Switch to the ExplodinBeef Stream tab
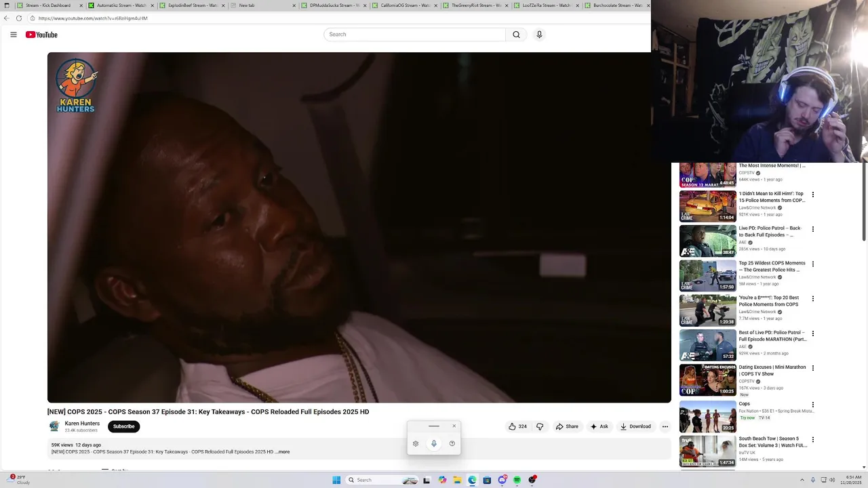This screenshot has width=868, height=488. pyautogui.click(x=193, y=5)
